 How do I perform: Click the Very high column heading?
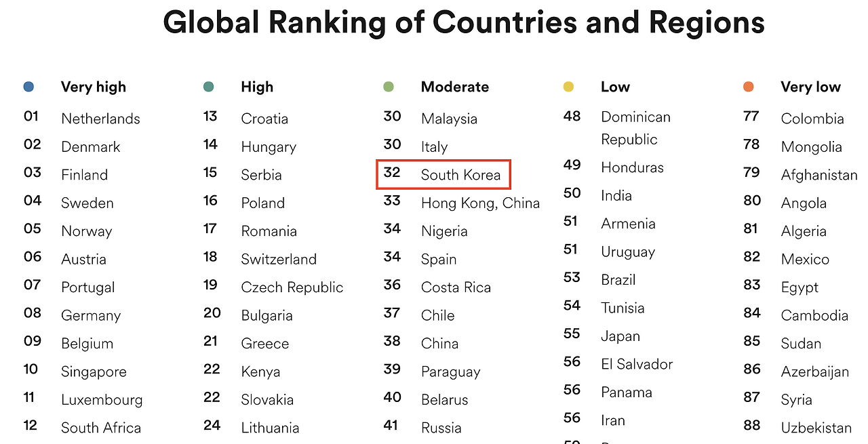pos(94,87)
